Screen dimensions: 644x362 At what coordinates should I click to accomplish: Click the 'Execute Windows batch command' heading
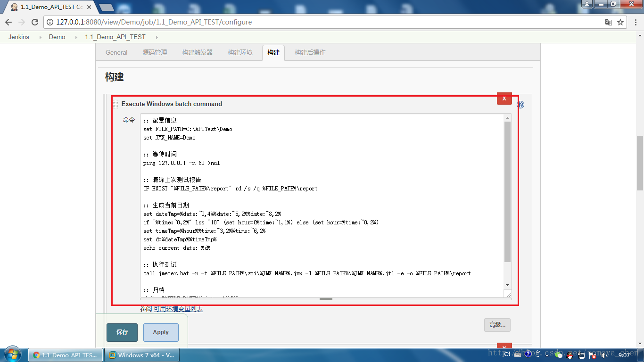point(172,104)
